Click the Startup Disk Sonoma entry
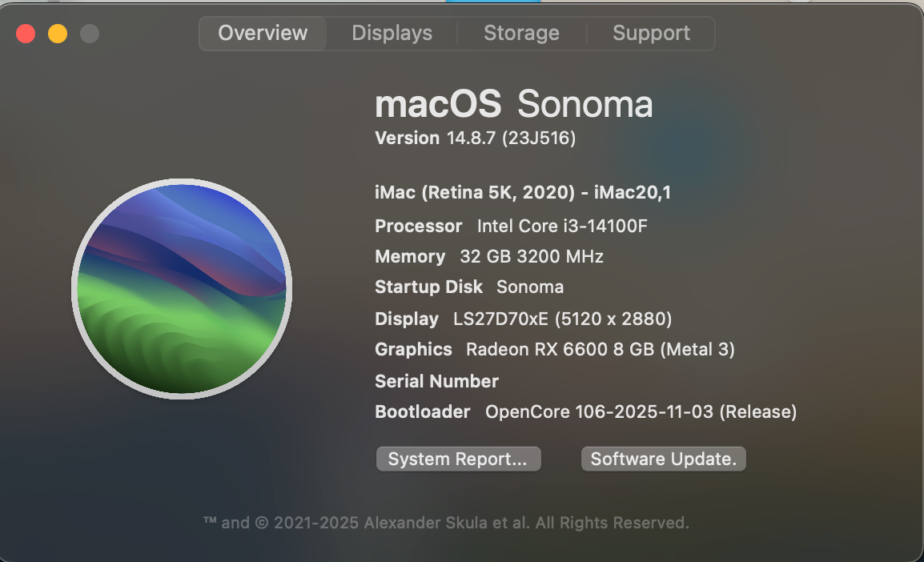Screen dimensions: 924x562 [x=529, y=287]
